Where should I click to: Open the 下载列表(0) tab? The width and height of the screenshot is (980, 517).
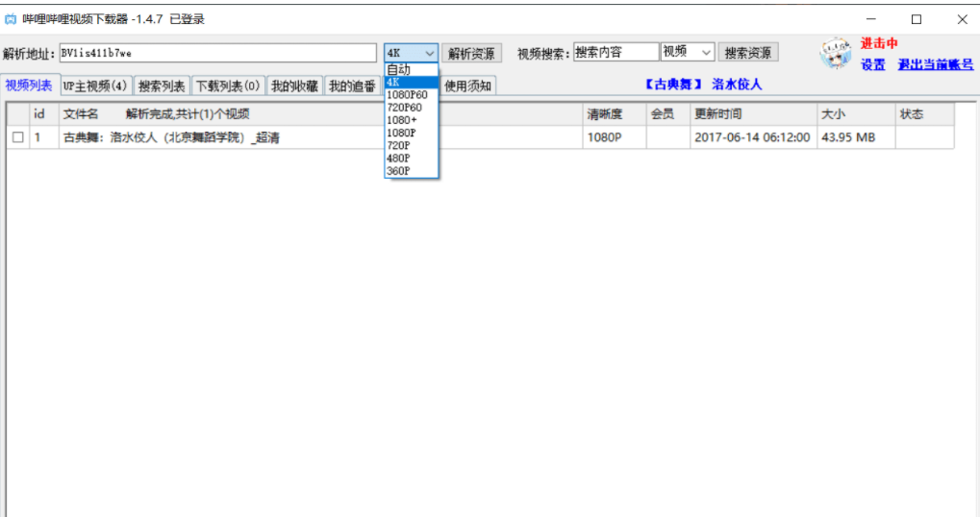pos(228,86)
